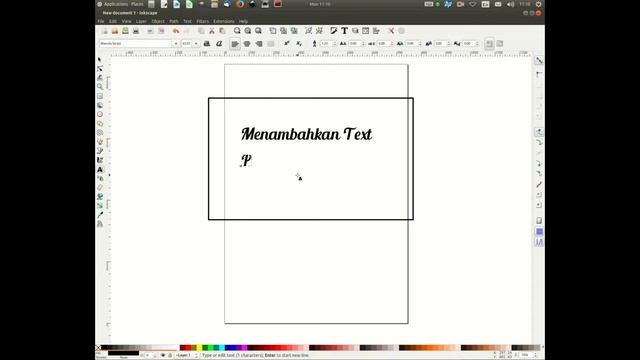Click the Print document icon
Image resolution: width=640 pixels, height=360 pixels.
(136, 31)
